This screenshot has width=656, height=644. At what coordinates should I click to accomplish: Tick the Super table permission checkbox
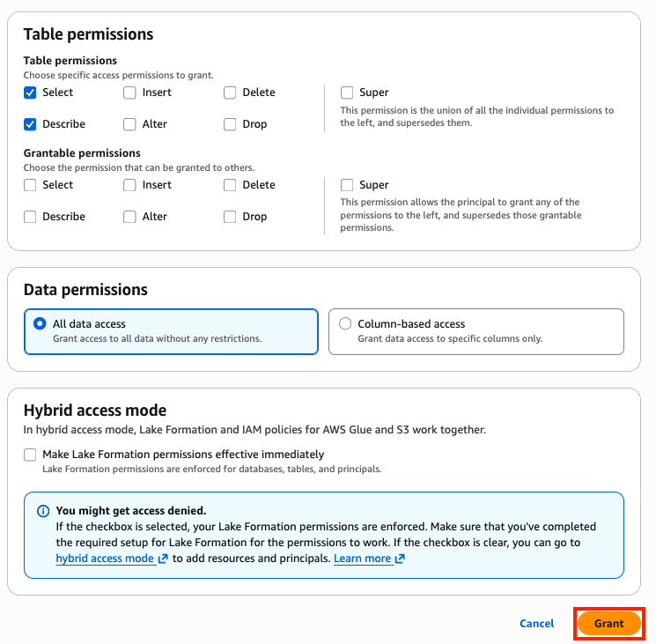pos(347,93)
